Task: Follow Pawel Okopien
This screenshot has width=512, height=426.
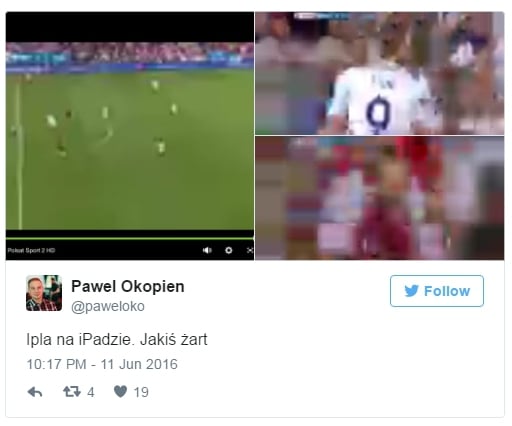Action: point(437,291)
